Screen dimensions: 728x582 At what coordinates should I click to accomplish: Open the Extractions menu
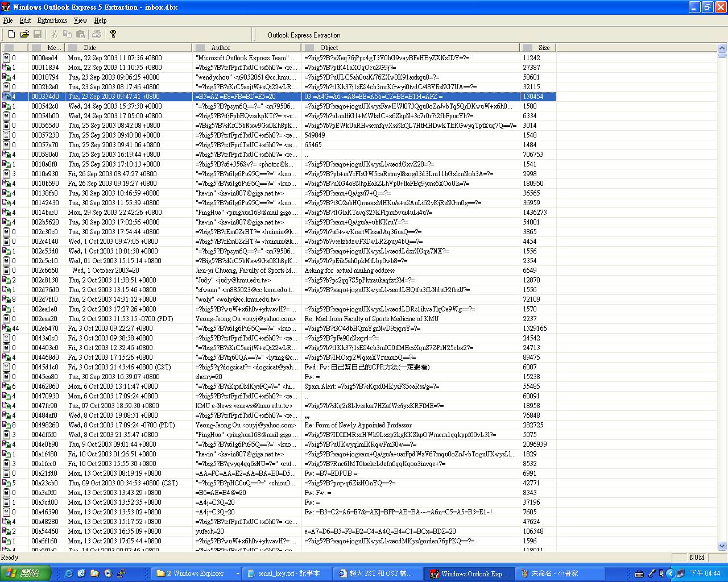(52, 20)
